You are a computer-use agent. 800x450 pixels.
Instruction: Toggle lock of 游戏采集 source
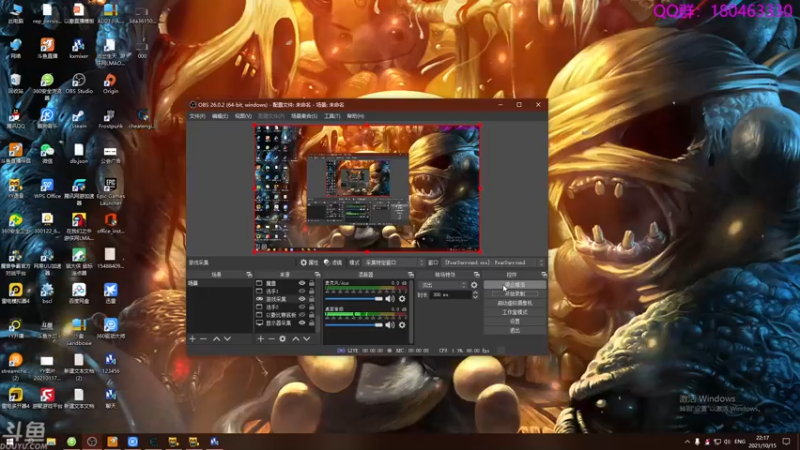click(312, 299)
